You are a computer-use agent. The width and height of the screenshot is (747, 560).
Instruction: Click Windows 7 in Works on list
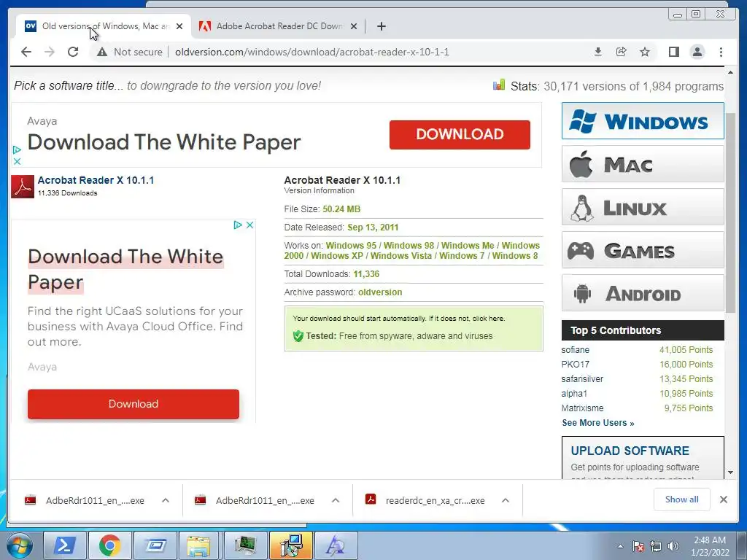(x=462, y=256)
